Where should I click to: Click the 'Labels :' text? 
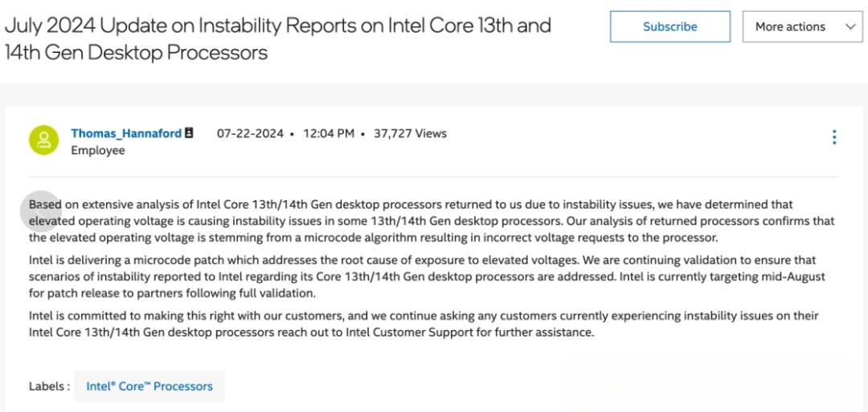[49, 386]
